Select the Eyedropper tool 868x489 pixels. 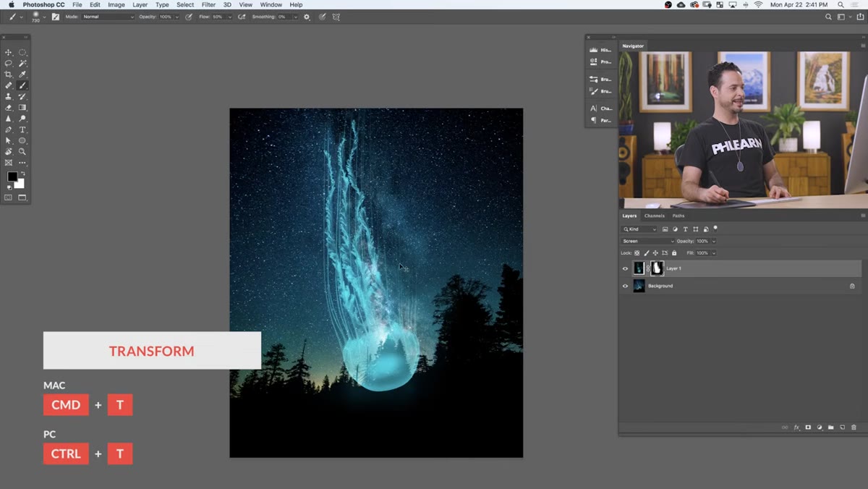click(x=22, y=75)
